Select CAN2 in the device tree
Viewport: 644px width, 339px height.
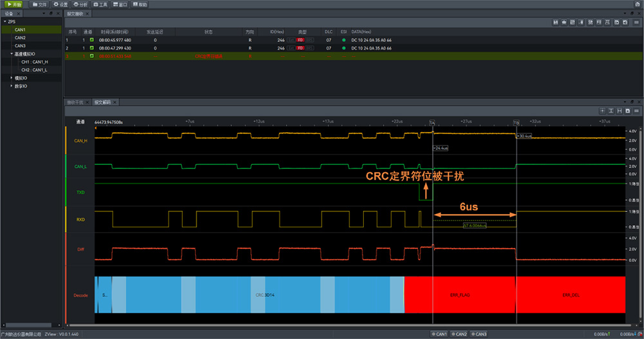(20, 37)
